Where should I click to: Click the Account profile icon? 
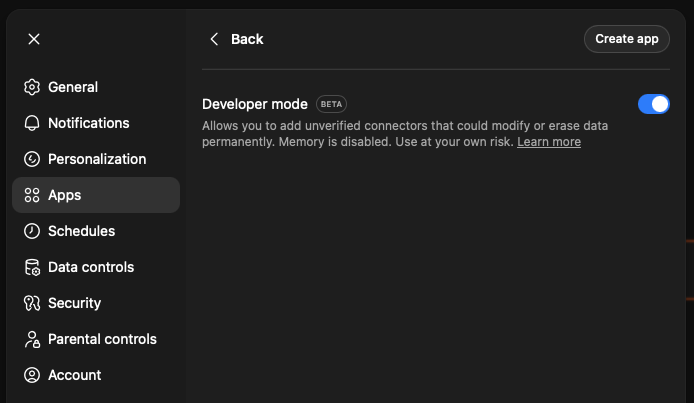click(x=32, y=375)
